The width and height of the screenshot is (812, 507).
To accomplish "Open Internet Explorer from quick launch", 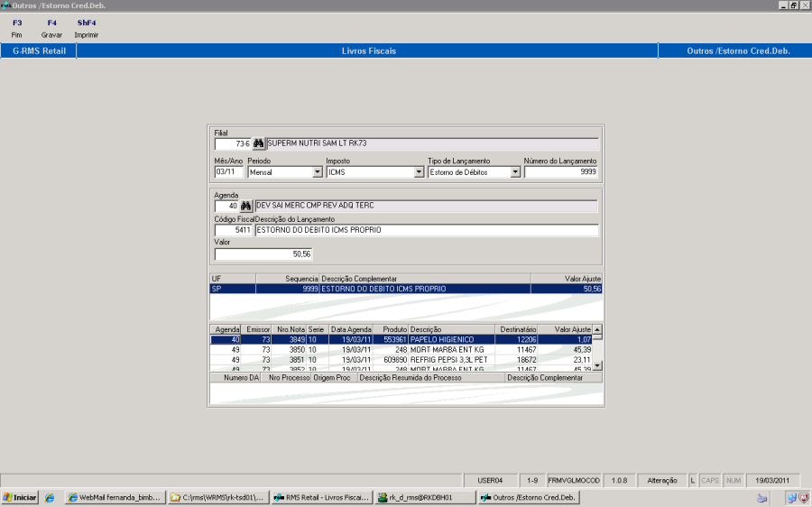I will click(50, 497).
